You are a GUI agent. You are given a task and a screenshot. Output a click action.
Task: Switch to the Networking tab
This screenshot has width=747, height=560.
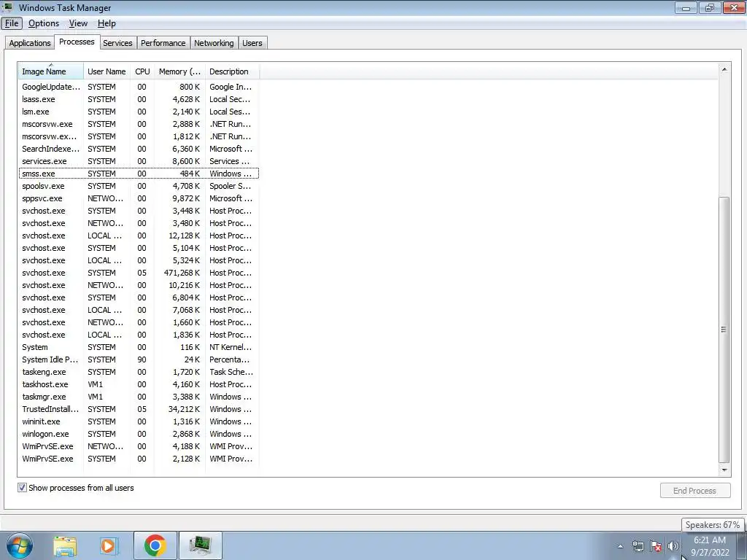214,43
